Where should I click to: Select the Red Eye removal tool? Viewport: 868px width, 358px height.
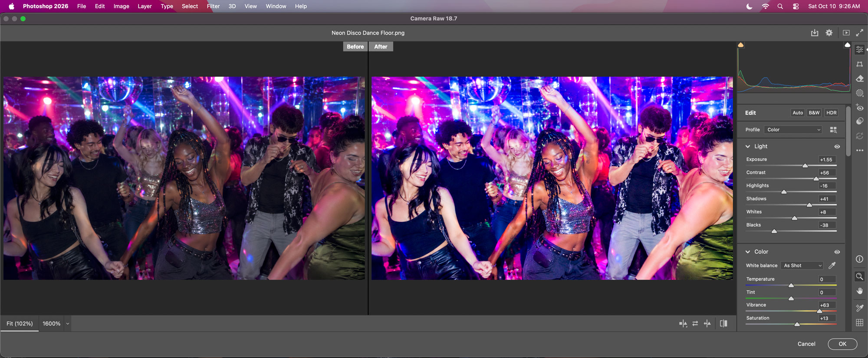tap(859, 107)
